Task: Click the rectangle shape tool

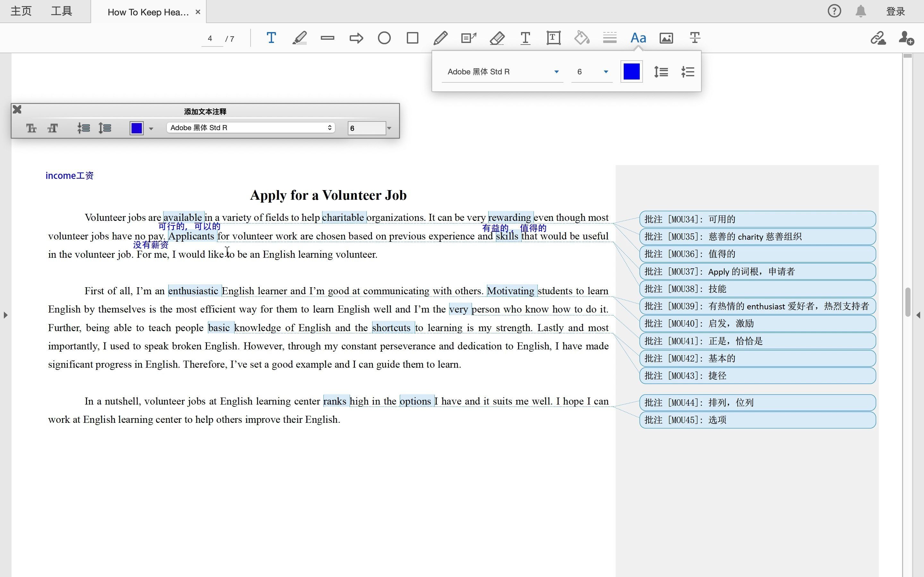Action: [x=411, y=38]
